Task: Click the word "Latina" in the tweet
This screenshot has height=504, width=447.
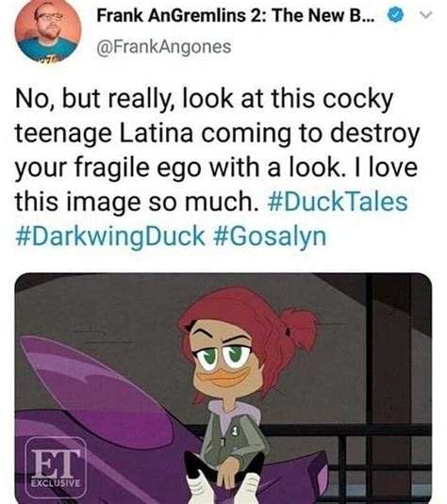Action: point(157,133)
